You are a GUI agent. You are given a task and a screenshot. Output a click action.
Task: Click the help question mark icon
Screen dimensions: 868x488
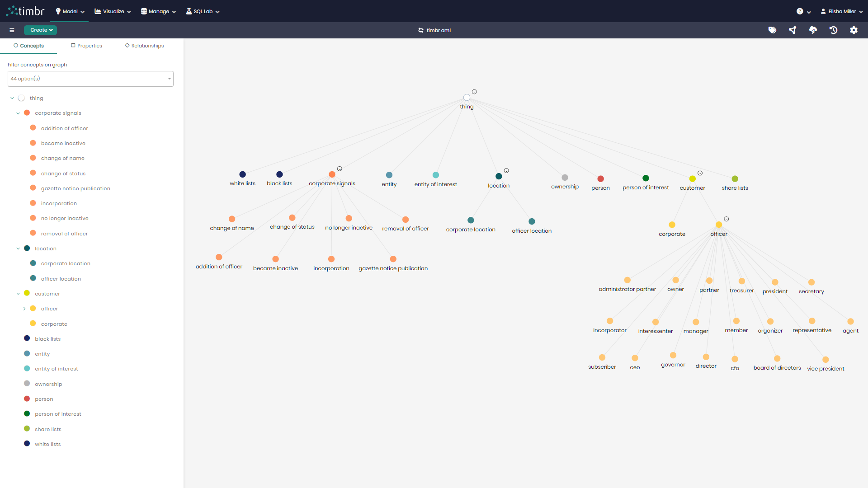coord(799,11)
